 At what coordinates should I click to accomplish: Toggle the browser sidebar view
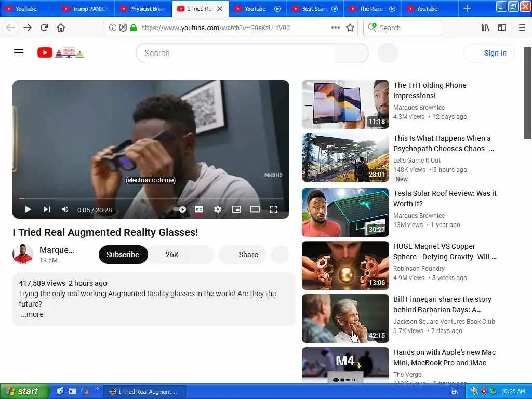pos(502,28)
